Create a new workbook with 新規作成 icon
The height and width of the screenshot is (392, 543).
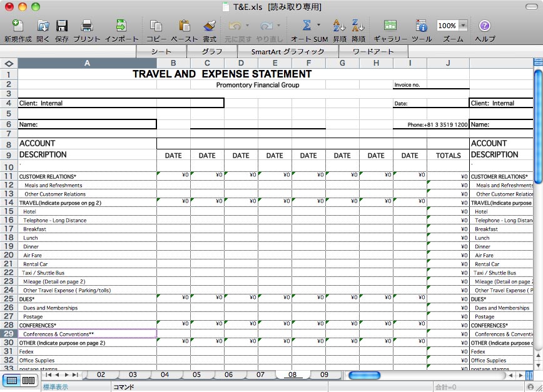18,26
